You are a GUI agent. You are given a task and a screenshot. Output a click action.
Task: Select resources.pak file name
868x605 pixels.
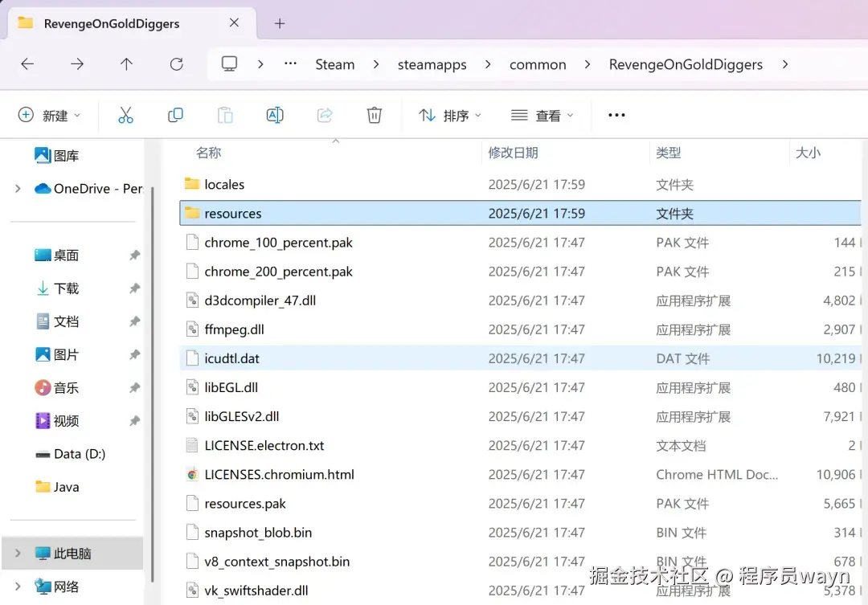point(245,504)
